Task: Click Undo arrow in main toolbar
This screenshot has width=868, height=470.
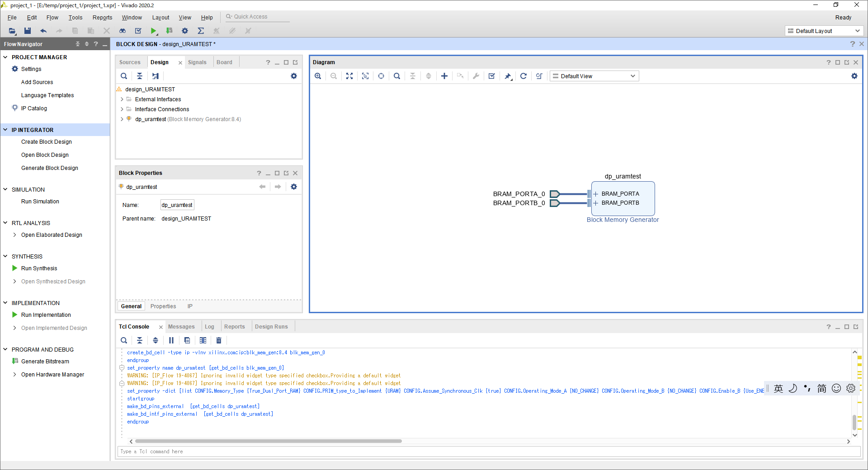Action: (43, 31)
